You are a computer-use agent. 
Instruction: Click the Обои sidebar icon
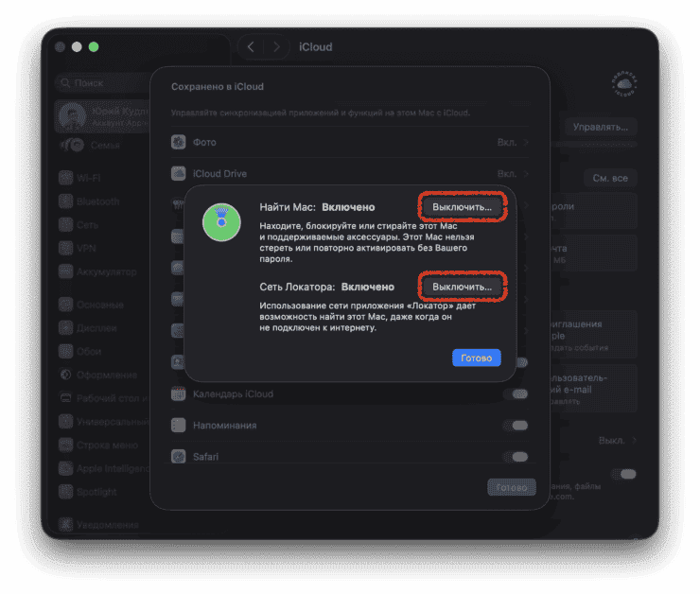point(66,351)
